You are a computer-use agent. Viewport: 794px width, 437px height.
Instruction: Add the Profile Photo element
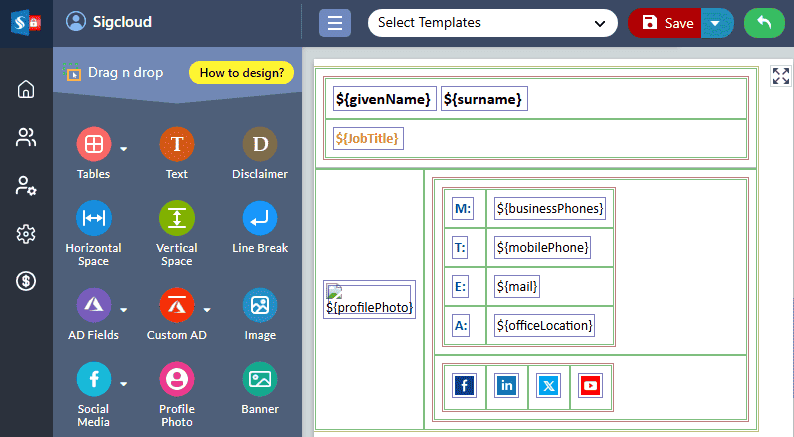pyautogui.click(x=177, y=379)
